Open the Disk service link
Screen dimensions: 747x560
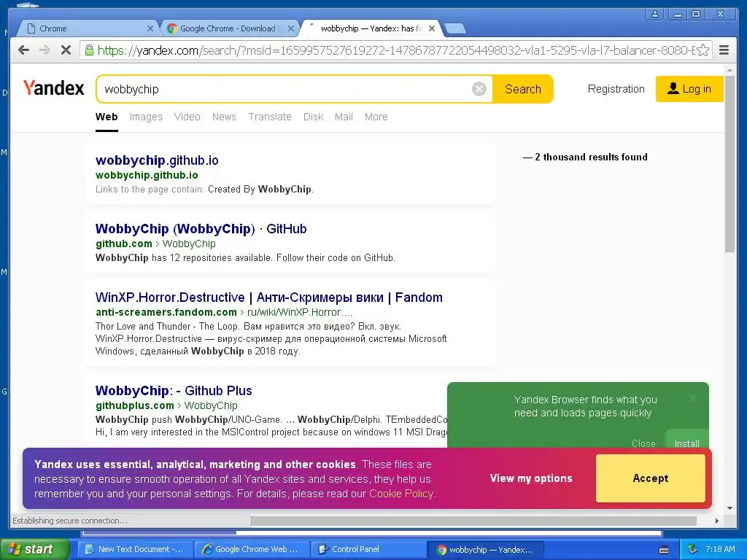(x=314, y=117)
